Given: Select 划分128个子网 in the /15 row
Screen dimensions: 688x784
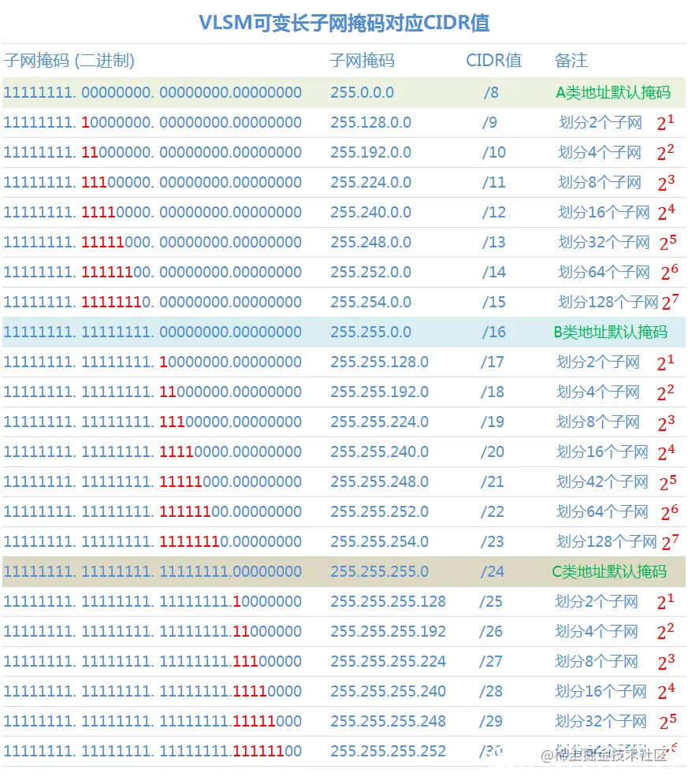Looking at the screenshot, I should 608,302.
